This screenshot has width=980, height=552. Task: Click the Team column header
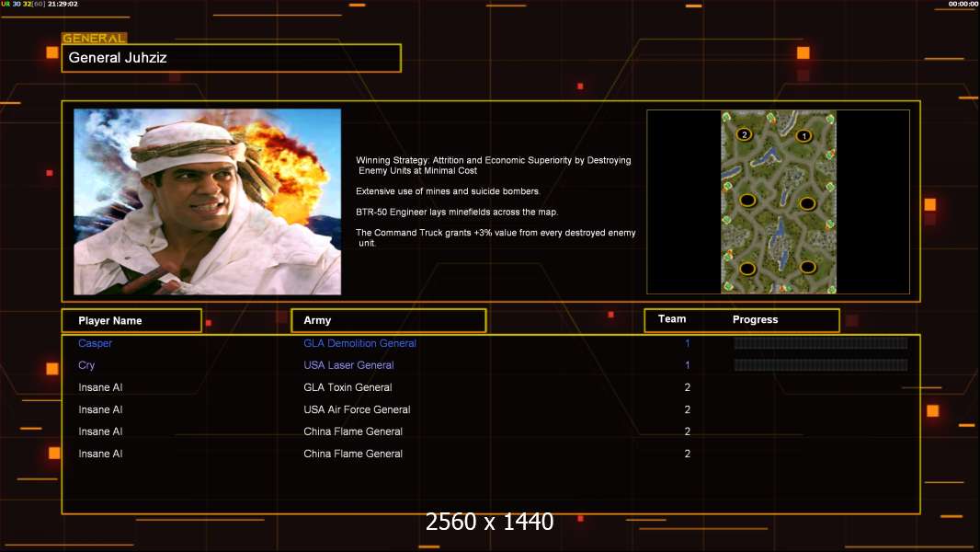pyautogui.click(x=672, y=319)
